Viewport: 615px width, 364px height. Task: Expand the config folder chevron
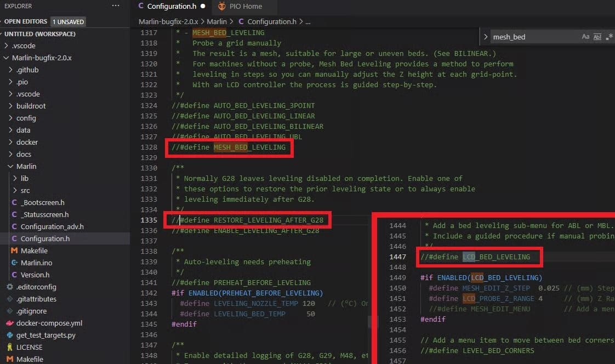coord(10,118)
